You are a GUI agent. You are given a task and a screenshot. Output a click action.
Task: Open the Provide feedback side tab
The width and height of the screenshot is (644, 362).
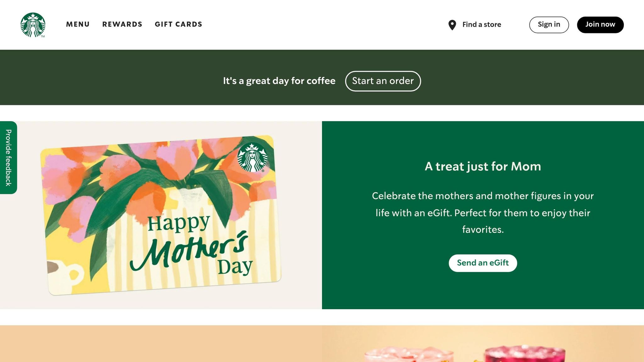click(8, 157)
